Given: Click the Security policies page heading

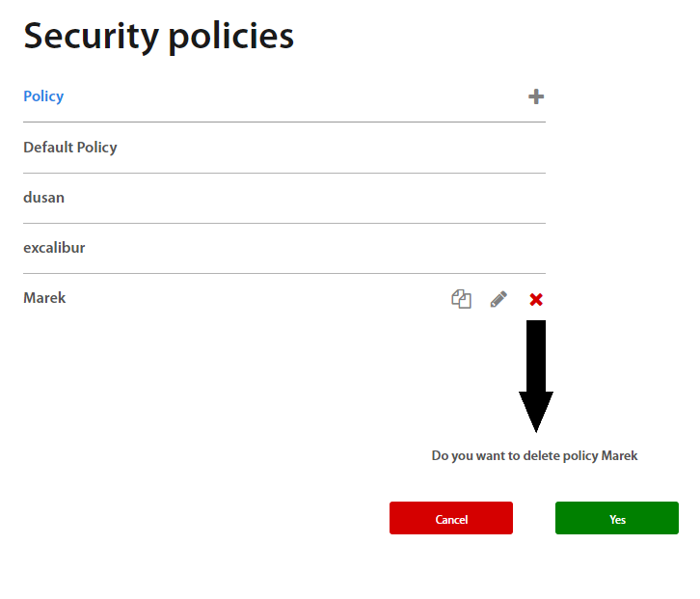Looking at the screenshot, I should tap(158, 37).
